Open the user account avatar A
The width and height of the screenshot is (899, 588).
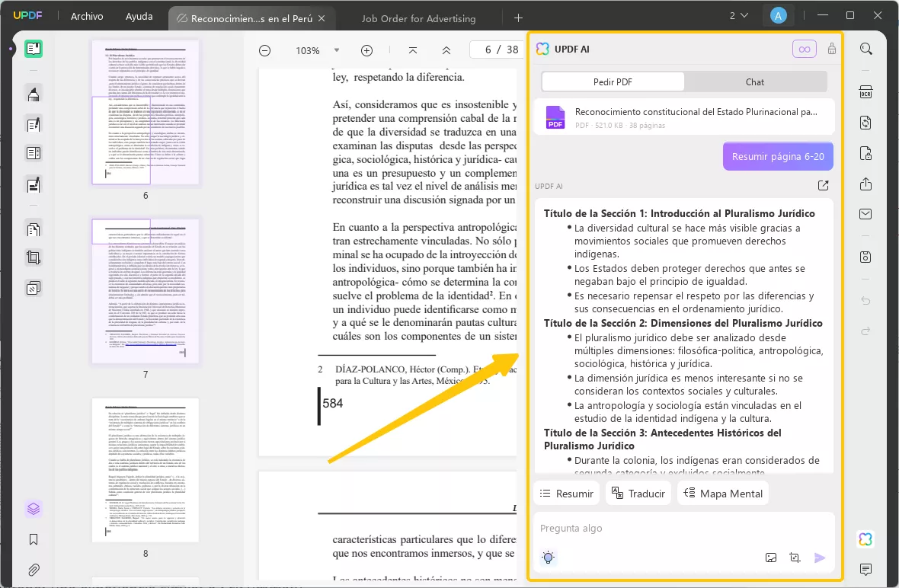[x=778, y=16]
